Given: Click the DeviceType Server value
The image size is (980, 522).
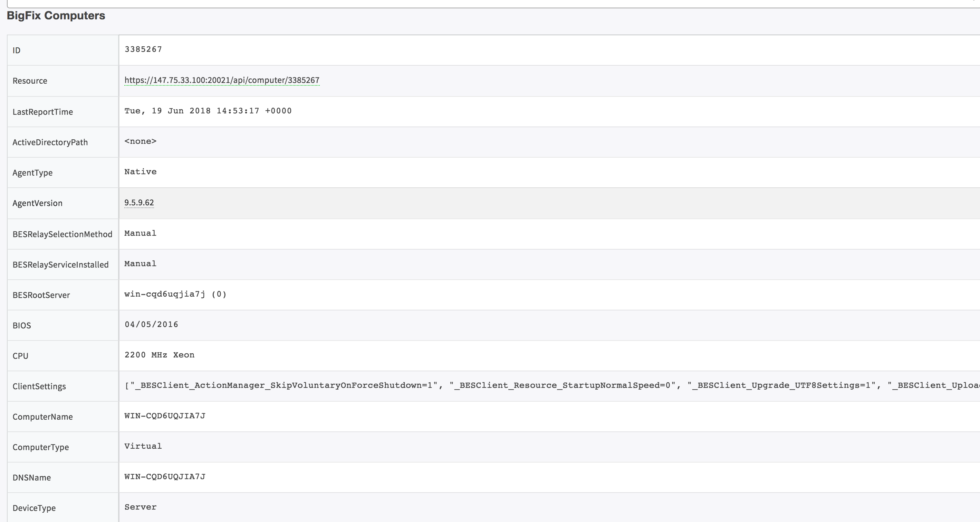Looking at the screenshot, I should (x=141, y=507).
